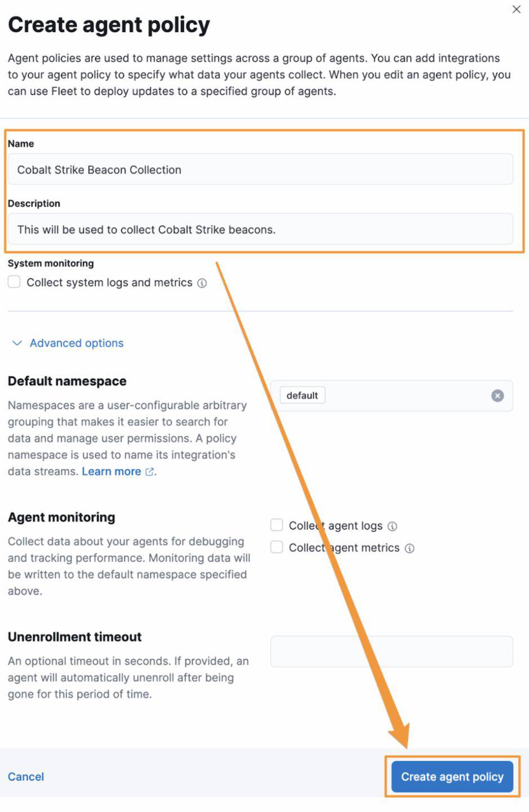This screenshot has width=529, height=812.
Task: Check the Collect agent metrics checkbox
Action: [277, 548]
